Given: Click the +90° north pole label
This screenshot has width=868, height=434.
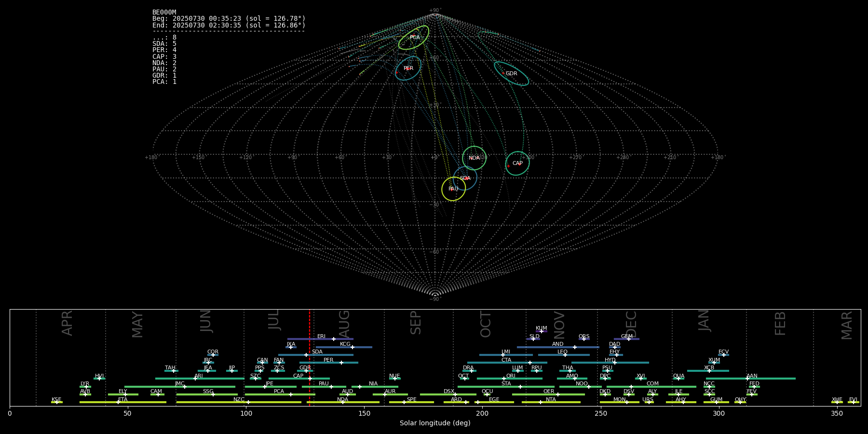Looking at the screenshot, I should click(x=435, y=11).
